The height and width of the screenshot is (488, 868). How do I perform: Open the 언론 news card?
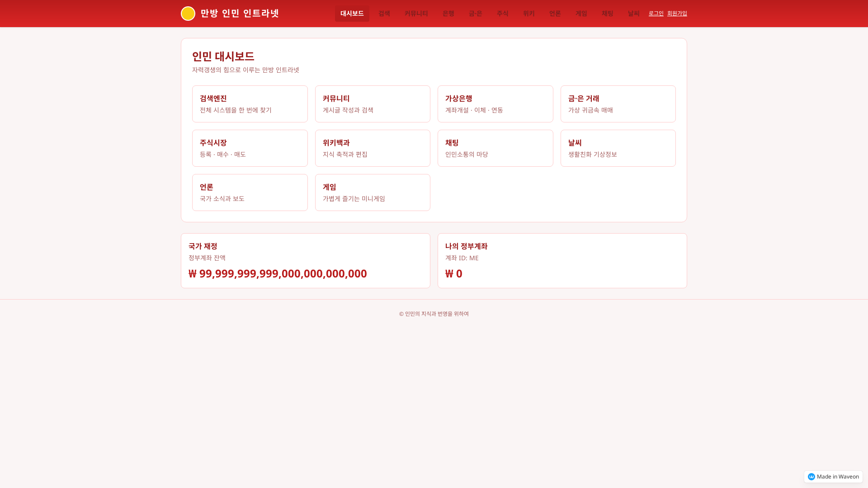[x=250, y=192]
